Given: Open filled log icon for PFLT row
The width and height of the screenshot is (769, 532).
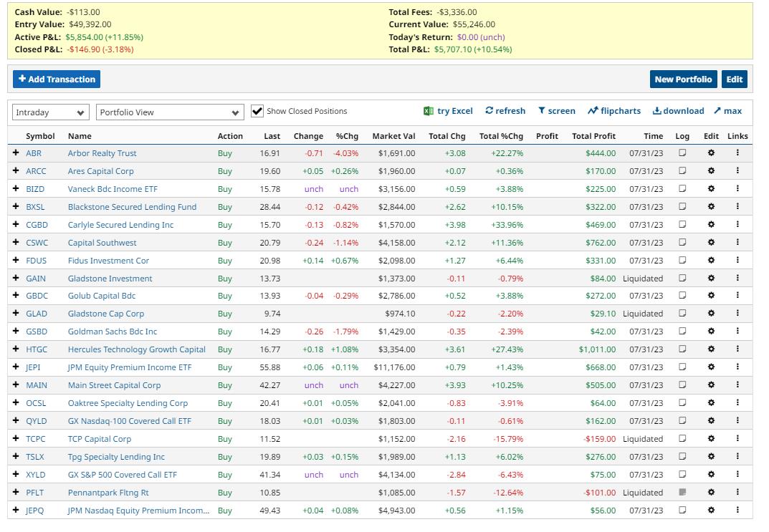Looking at the screenshot, I should [682, 492].
